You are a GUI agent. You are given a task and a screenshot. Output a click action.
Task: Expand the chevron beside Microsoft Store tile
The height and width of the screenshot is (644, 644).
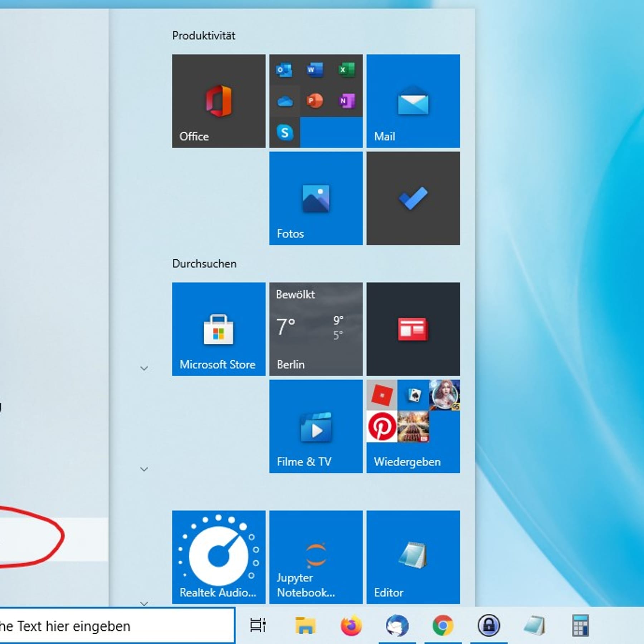(144, 368)
